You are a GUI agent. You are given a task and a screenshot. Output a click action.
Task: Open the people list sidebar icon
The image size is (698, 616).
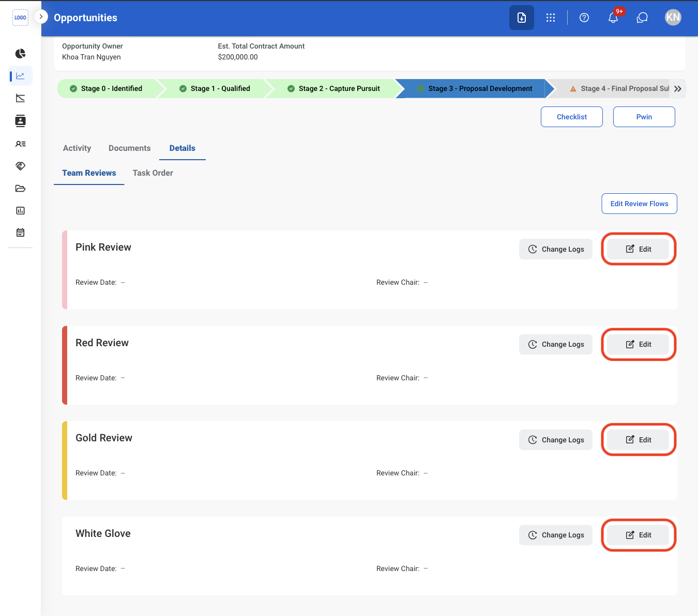click(21, 144)
